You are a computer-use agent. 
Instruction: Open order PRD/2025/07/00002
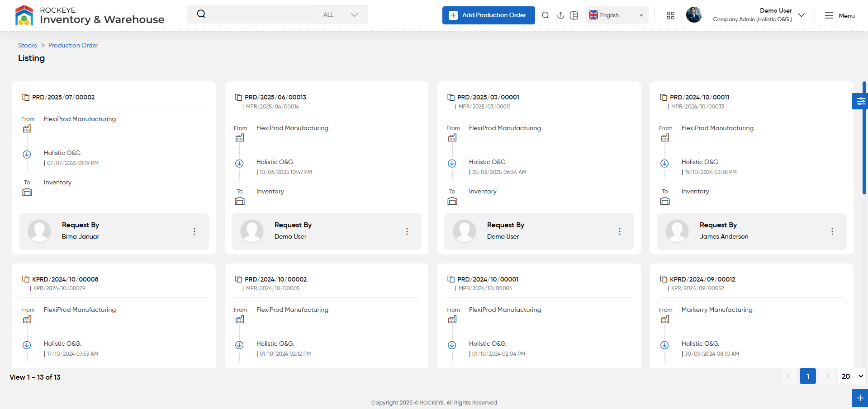(63, 97)
